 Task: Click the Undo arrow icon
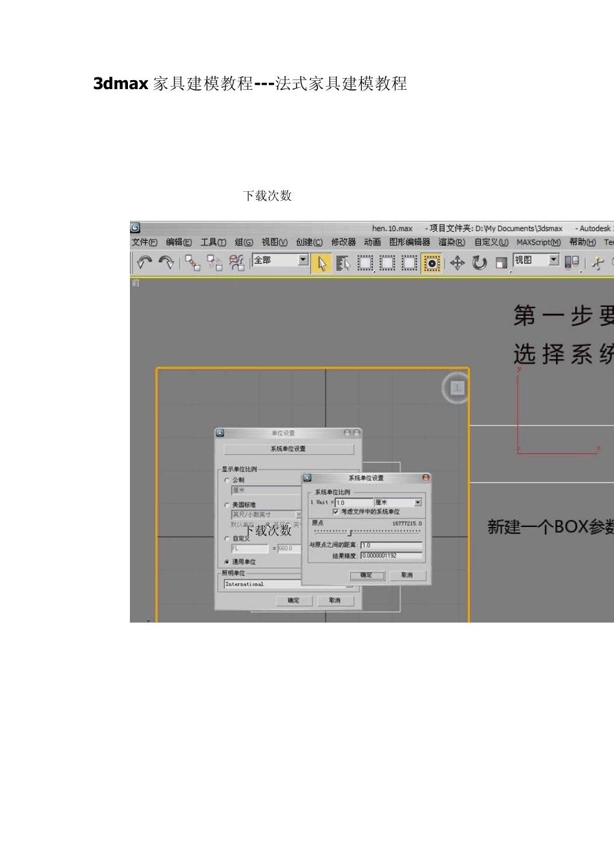[x=144, y=262]
